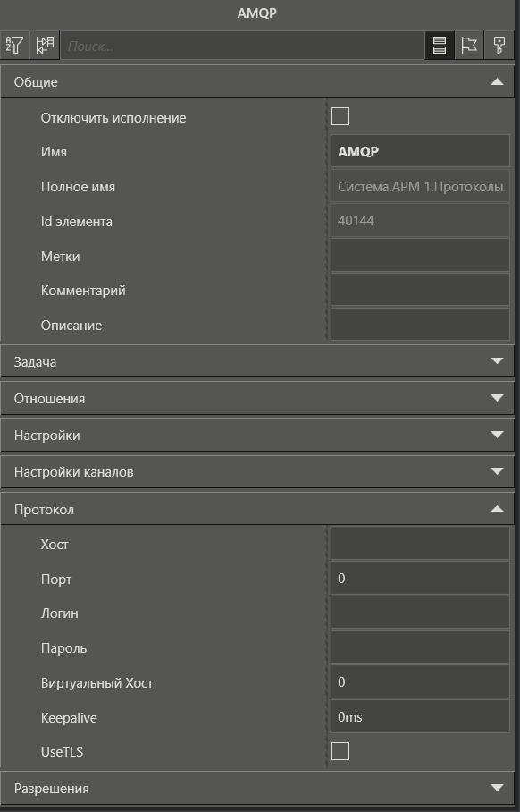Viewport: 520px width, 812px height.
Task: Click the collapse tree groups icon
Action: pos(45,45)
